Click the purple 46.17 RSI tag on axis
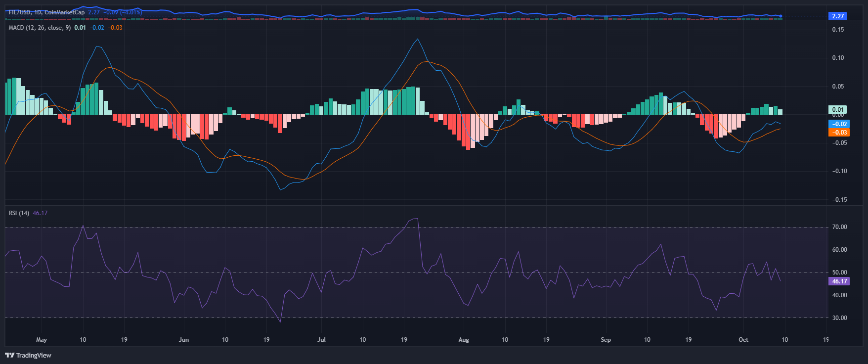Screen dimensions: 868x364 (839, 281)
